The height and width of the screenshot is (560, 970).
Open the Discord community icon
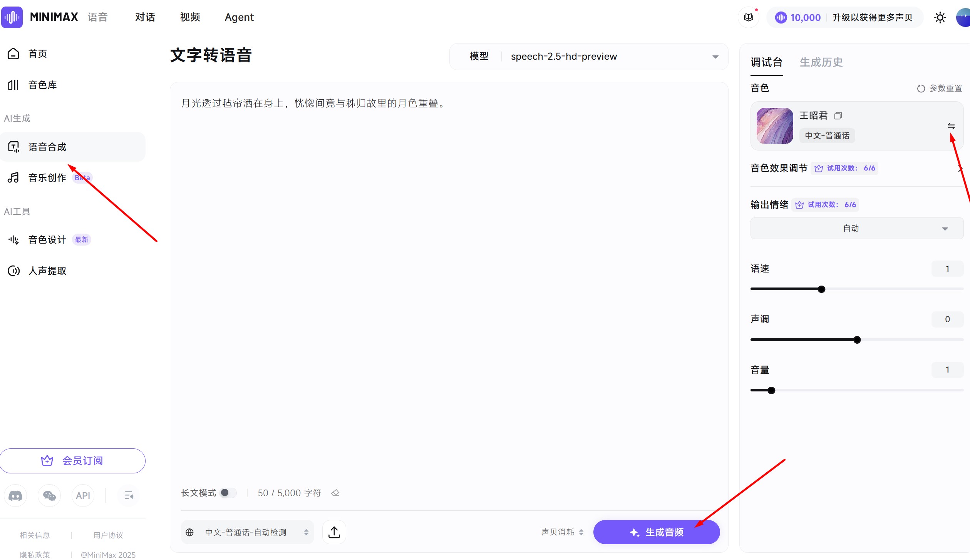pyautogui.click(x=15, y=495)
